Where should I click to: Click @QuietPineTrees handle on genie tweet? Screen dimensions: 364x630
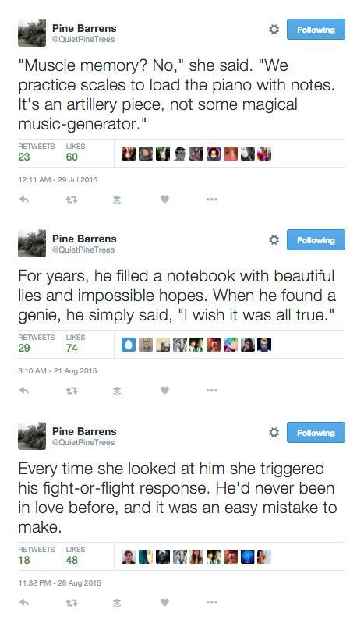[x=83, y=250]
